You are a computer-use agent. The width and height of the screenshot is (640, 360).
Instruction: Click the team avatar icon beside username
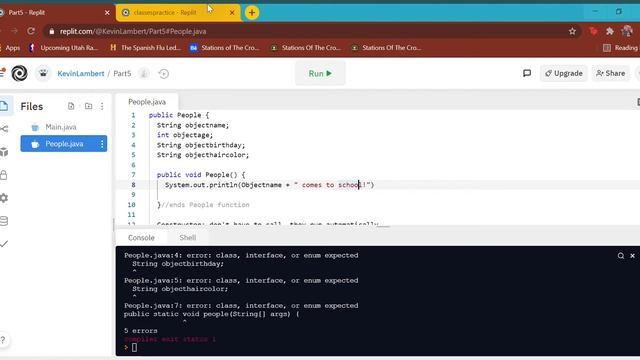43,73
